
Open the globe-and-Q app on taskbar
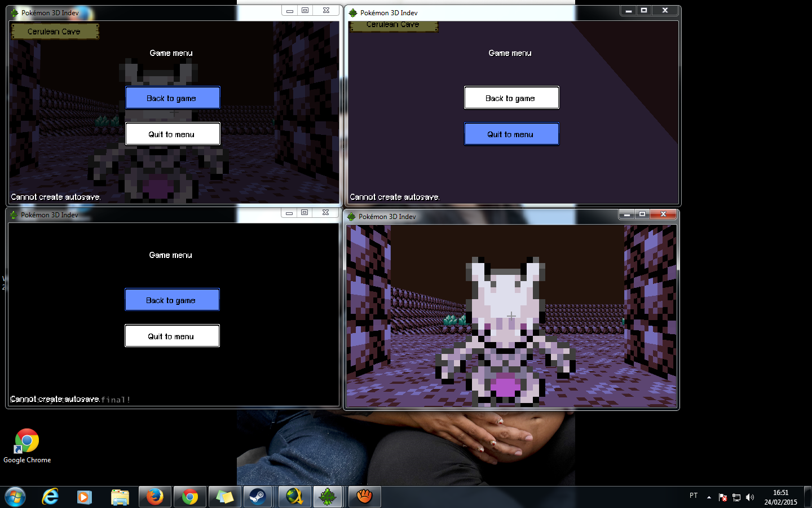coord(294,497)
